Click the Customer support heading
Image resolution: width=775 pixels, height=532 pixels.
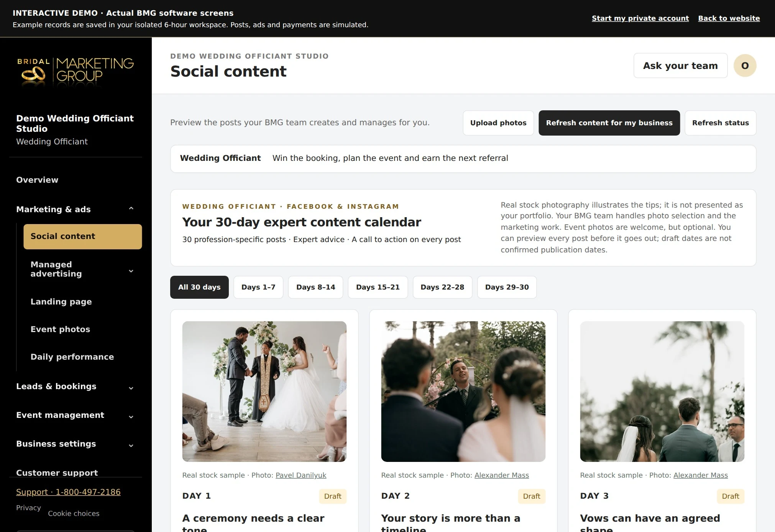coord(57,473)
